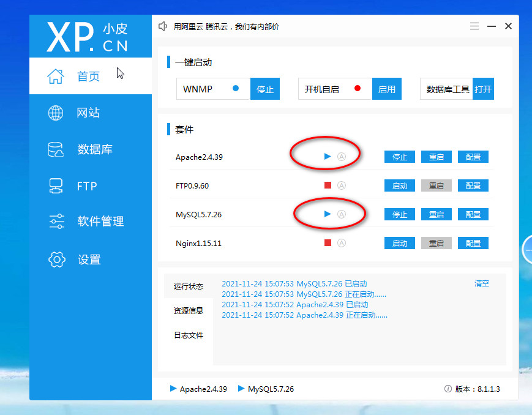The image size is (532, 415).
Task: Click log line Apache2.4.39 正在启动
Action: [305, 315]
